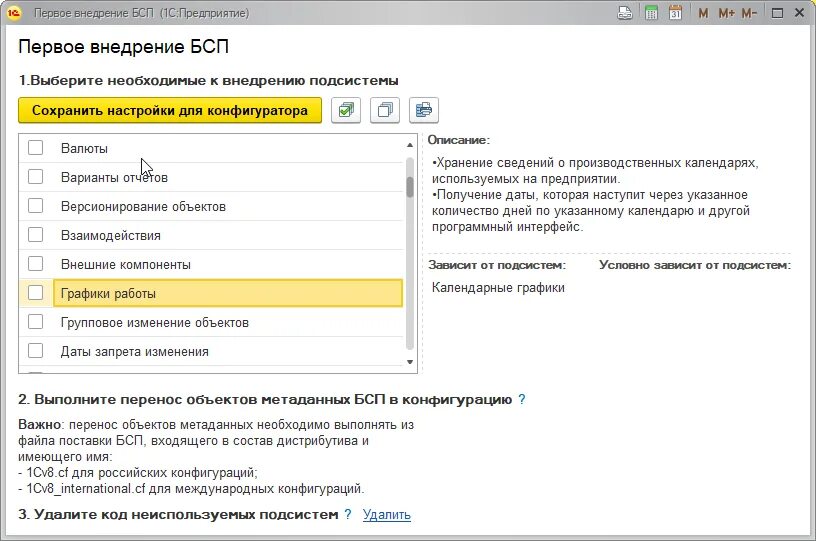The width and height of the screenshot is (816, 541).
Task: Close the Первое внедрение БСП window
Action: [800, 13]
